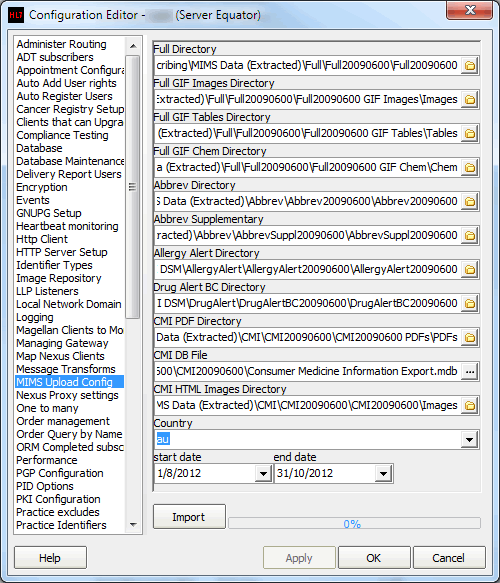Click the Abbrev Directory path field
Screen dimensions: 500x583
click(307, 202)
